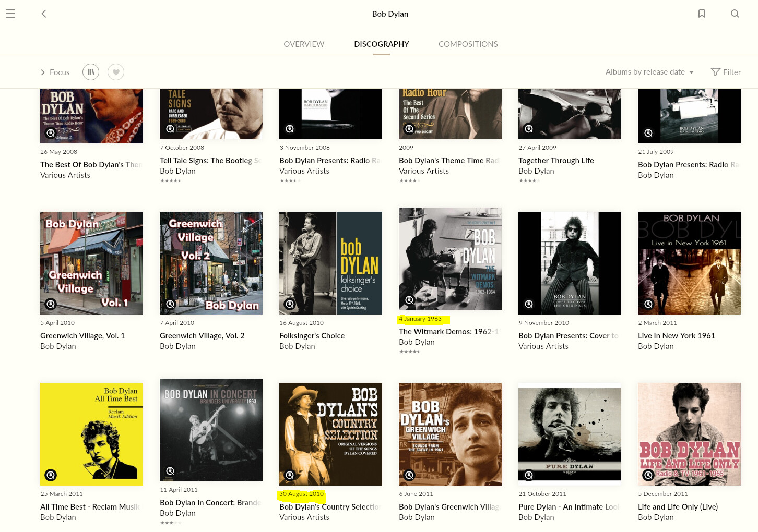This screenshot has height=532, width=758.
Task: Bookmark the Bob Dylan page
Action: coord(702,14)
